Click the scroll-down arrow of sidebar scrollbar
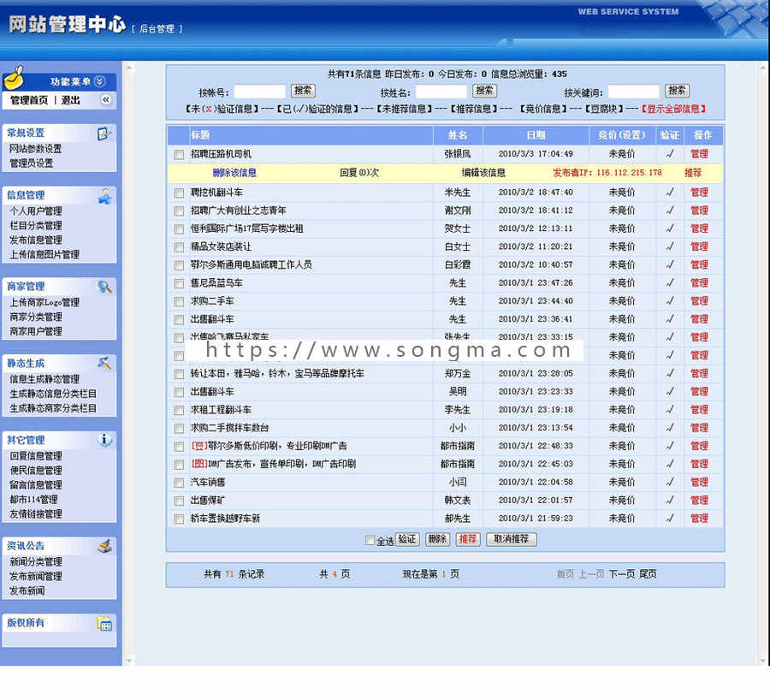Image resolution: width=770 pixels, height=700 pixels. [x=128, y=661]
